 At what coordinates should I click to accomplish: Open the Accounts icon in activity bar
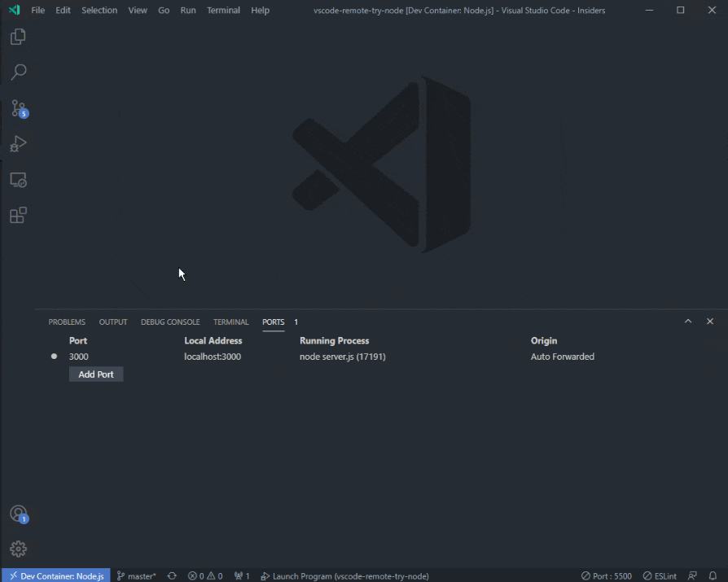coord(18,514)
